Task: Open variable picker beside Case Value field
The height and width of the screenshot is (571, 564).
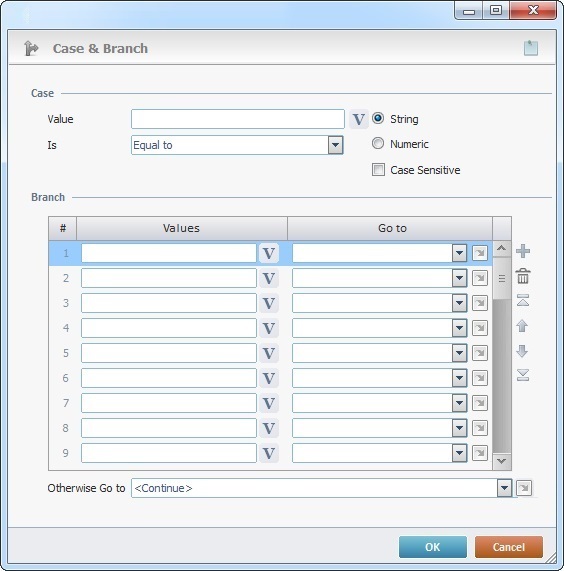Action: point(358,119)
